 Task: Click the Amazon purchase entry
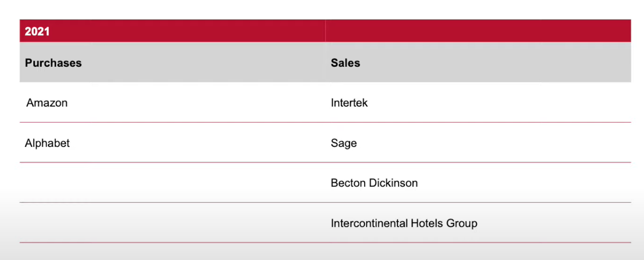click(x=47, y=103)
